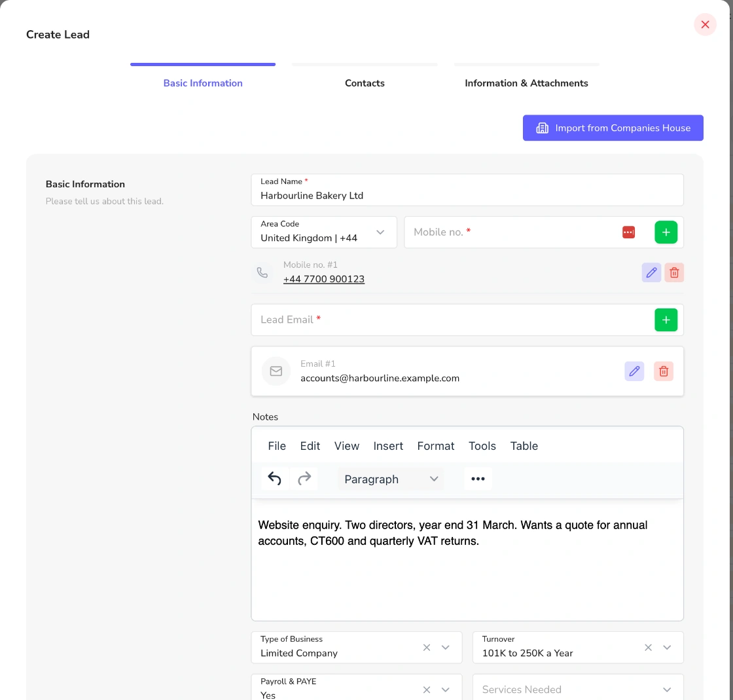Open the Services Needed dropdown
This screenshot has height=700, width=733.
click(x=578, y=688)
